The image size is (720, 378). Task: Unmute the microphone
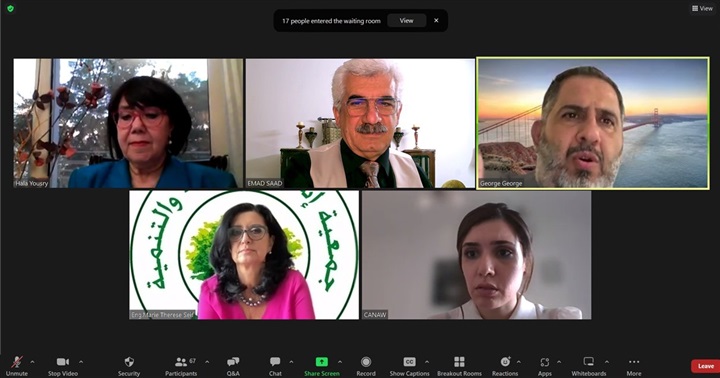(17, 366)
